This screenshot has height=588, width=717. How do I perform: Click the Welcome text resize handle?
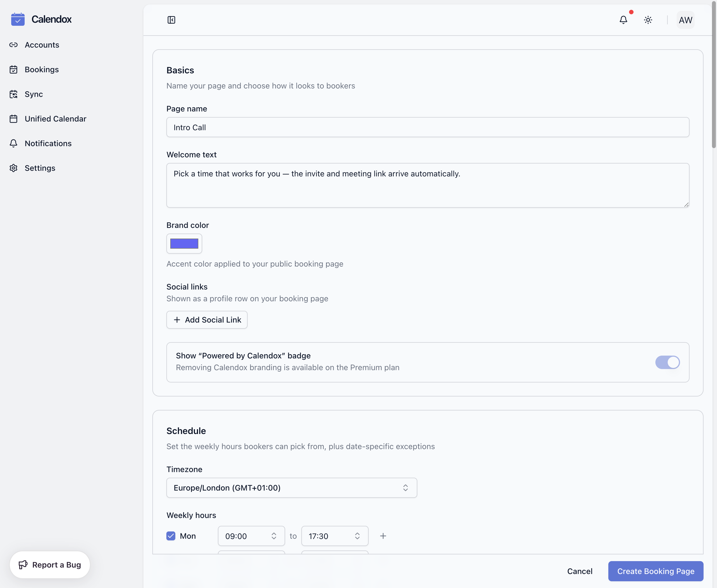pos(686,204)
